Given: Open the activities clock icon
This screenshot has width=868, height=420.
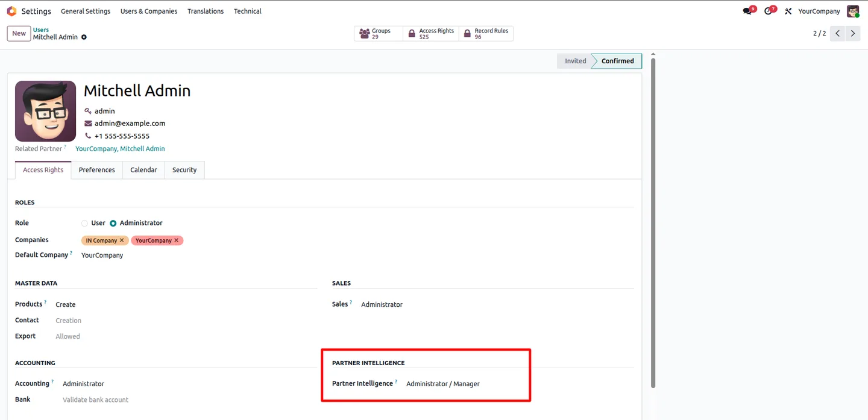Looking at the screenshot, I should click(x=768, y=11).
